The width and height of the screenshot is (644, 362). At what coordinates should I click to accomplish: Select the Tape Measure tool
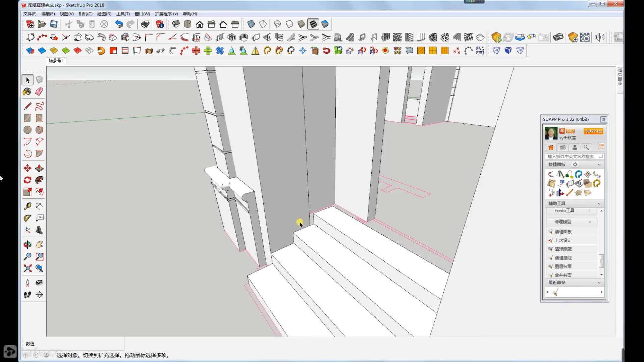point(28,206)
